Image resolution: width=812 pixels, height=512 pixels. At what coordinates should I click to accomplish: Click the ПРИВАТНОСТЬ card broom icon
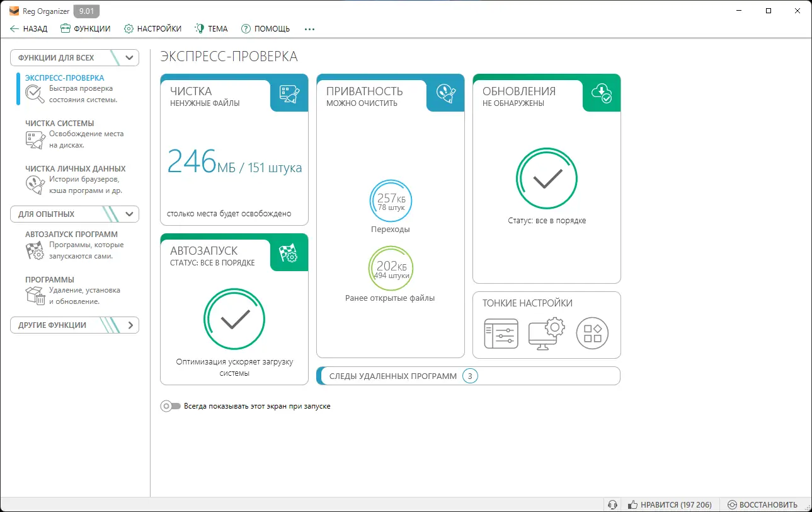pyautogui.click(x=445, y=93)
